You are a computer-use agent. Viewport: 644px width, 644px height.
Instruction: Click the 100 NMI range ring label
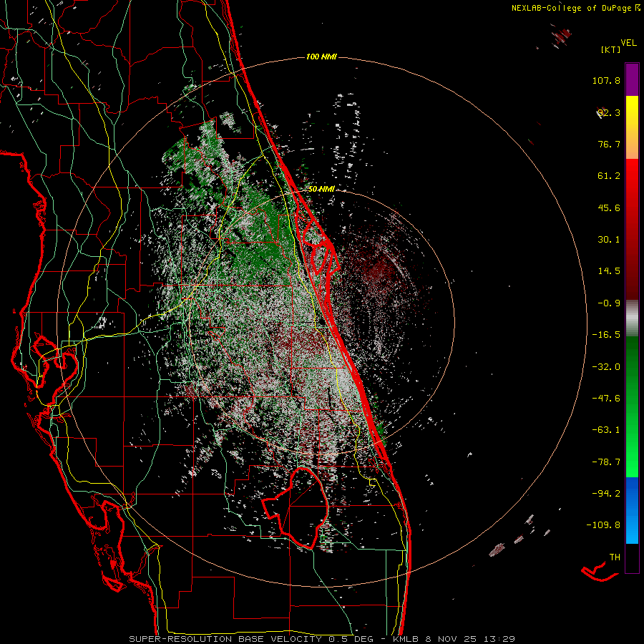coord(321,57)
